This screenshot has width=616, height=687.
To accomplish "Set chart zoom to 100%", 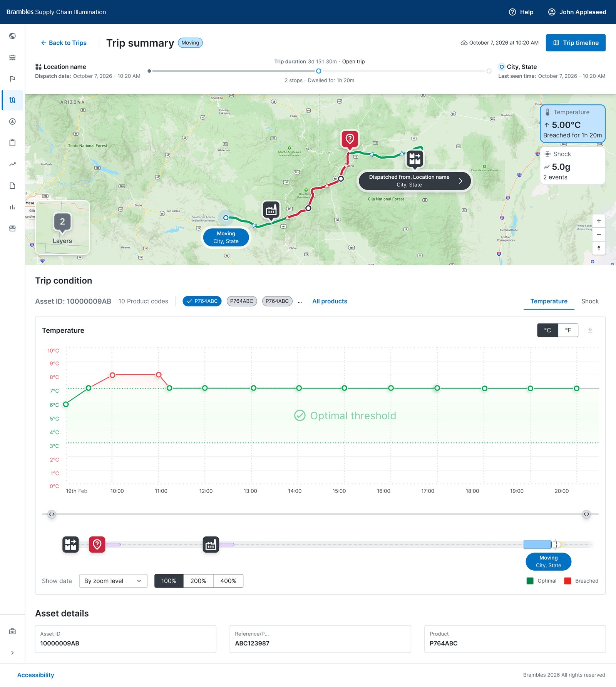I will pyautogui.click(x=169, y=581).
